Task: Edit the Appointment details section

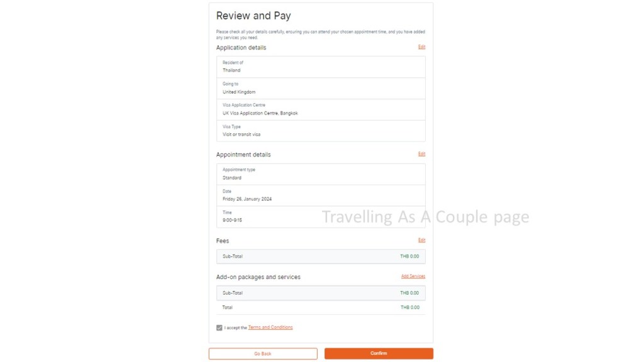Action: [421, 154]
